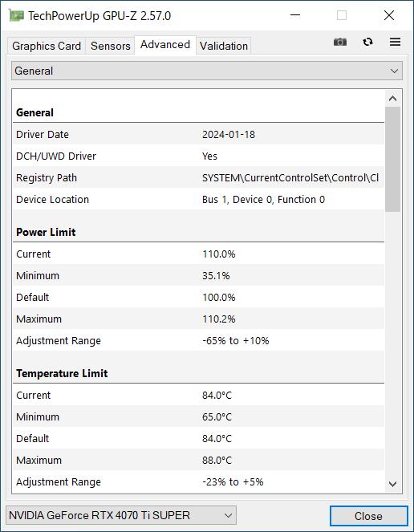This screenshot has height=532, width=414.
Task: Click the refresh arrows icon
Action: pyautogui.click(x=367, y=42)
